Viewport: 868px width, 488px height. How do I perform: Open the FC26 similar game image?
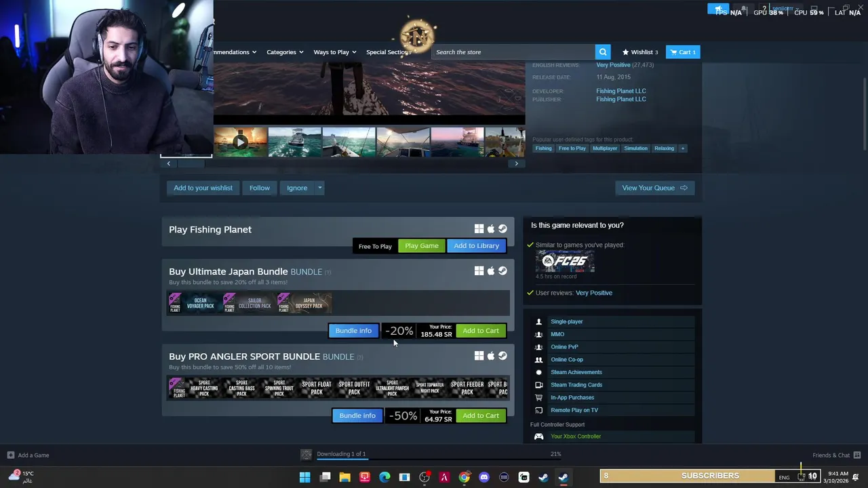tap(565, 261)
